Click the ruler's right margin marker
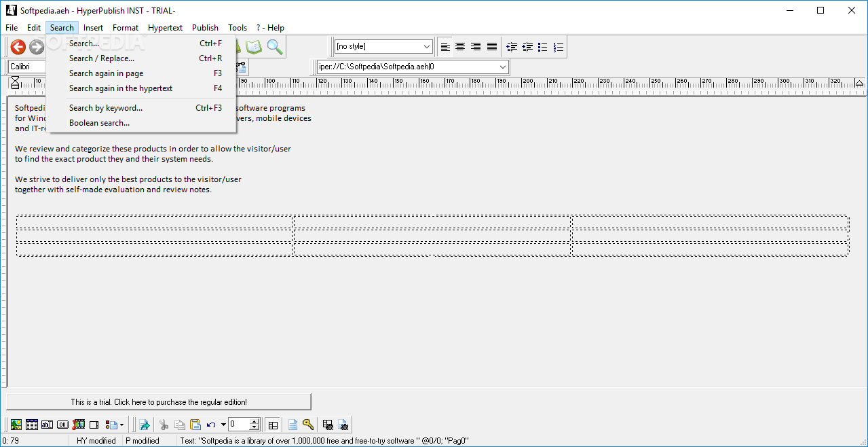Viewport: 868px width, 447px height. 858,83
